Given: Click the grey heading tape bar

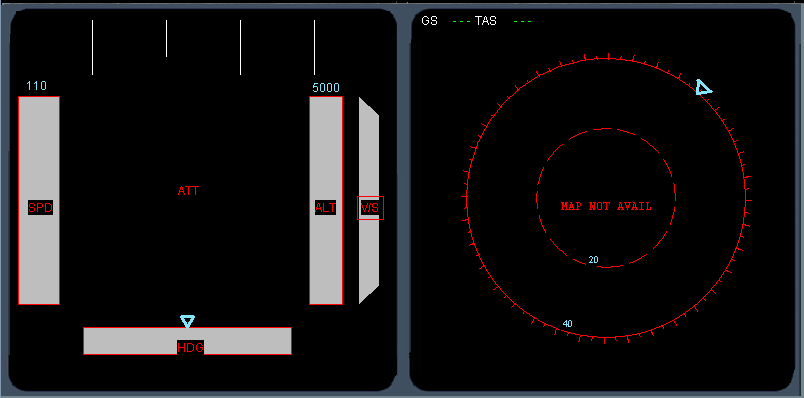Looking at the screenshot, I should pyautogui.click(x=188, y=341).
